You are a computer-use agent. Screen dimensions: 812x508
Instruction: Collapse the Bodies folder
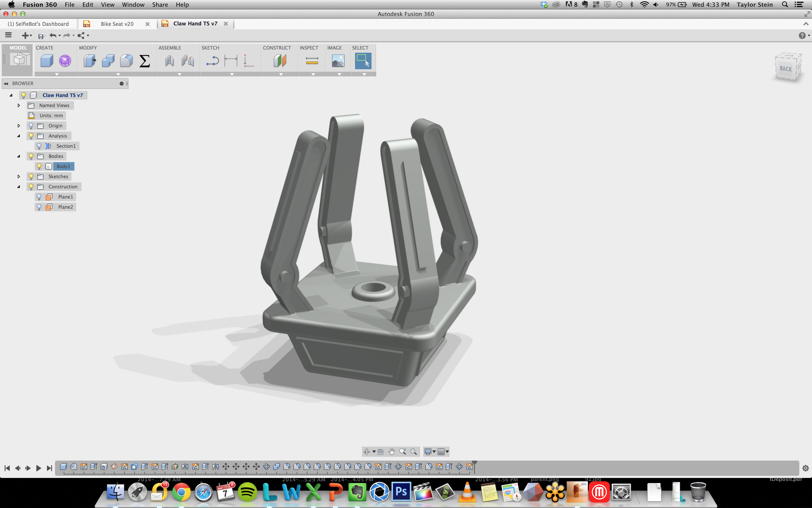click(19, 156)
